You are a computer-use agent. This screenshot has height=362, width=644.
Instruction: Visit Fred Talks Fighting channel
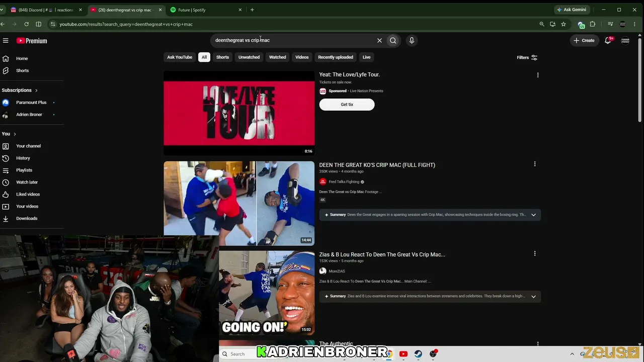pyautogui.click(x=344, y=182)
